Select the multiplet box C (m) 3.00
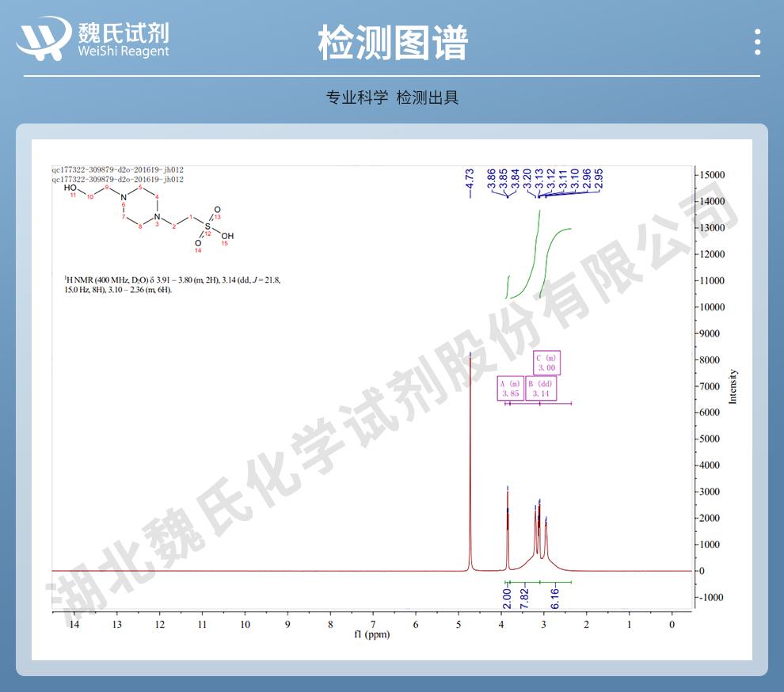Screen dimensions: 784x692 [x=546, y=363]
